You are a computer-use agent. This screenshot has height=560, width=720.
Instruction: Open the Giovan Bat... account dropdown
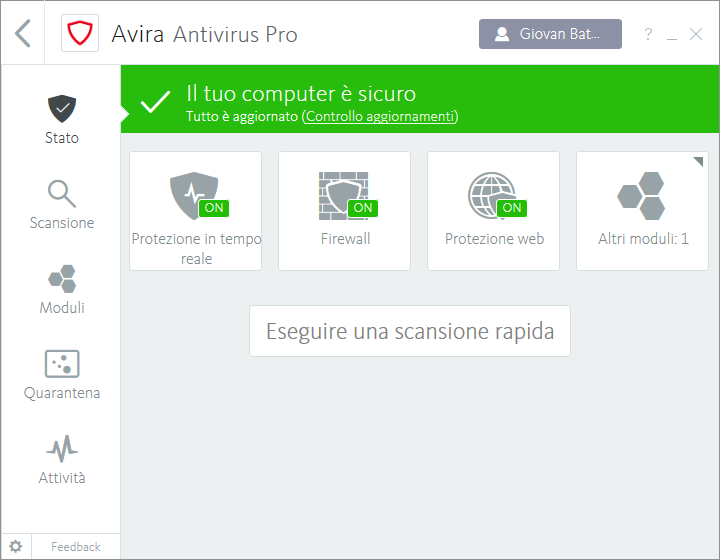coord(550,34)
